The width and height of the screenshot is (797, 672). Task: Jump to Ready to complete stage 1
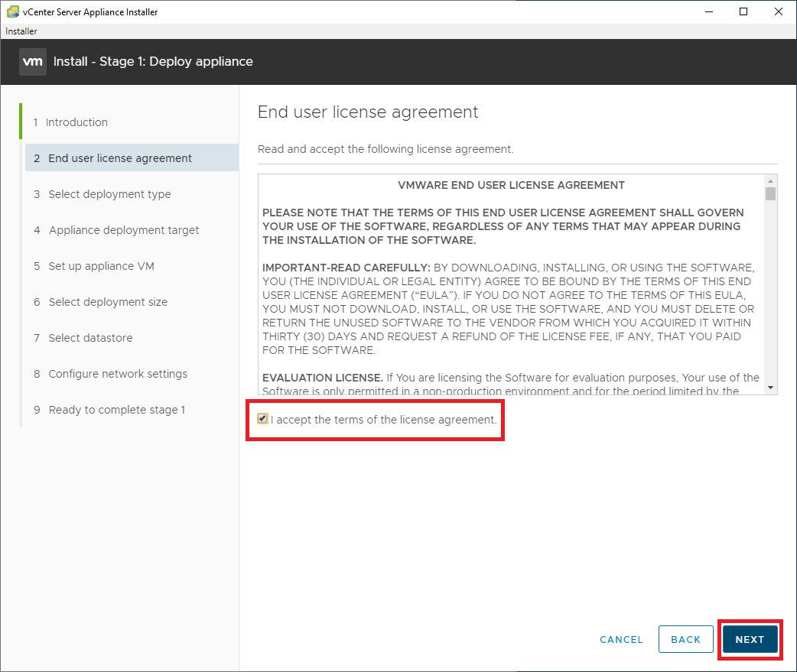[116, 410]
